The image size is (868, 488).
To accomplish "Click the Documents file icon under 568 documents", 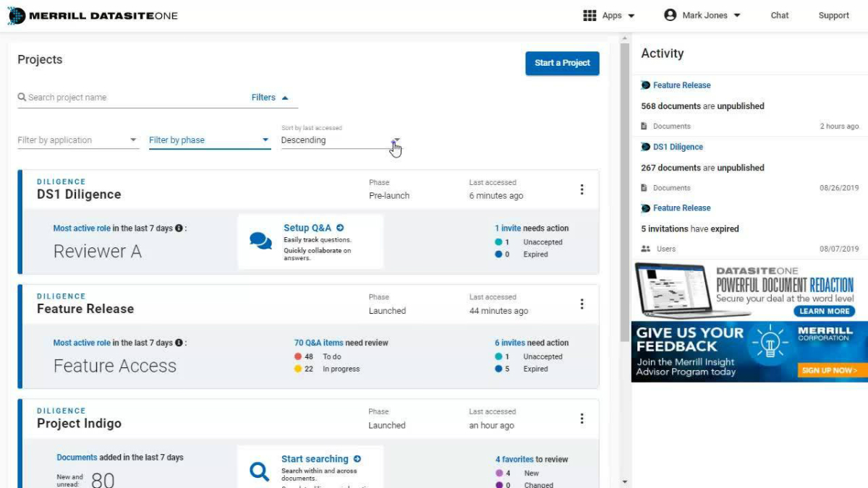I will pyautogui.click(x=644, y=126).
